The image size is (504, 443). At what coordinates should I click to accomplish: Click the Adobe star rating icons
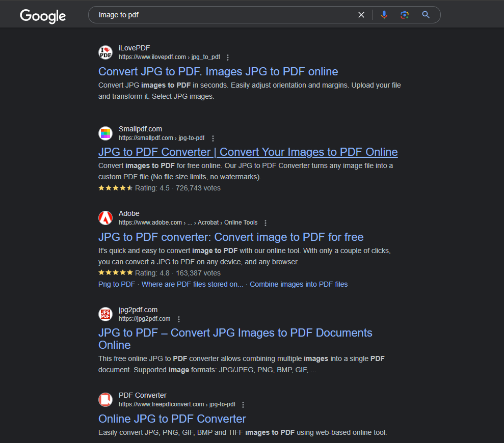(x=115, y=273)
